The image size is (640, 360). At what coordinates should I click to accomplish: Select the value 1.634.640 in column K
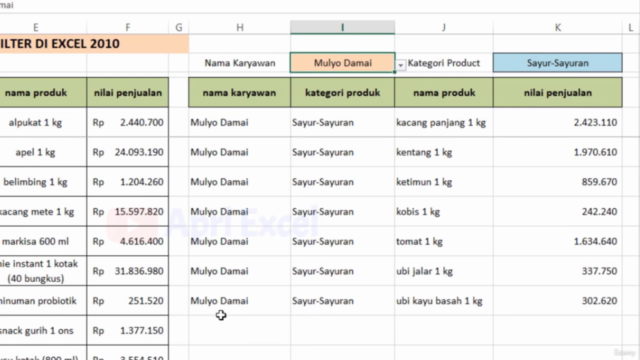558,242
